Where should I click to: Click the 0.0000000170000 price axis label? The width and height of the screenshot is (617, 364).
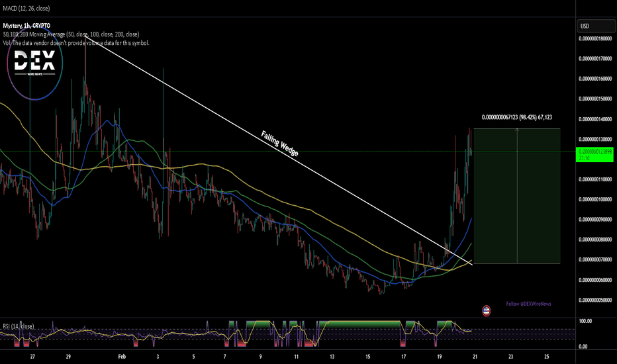595,59
